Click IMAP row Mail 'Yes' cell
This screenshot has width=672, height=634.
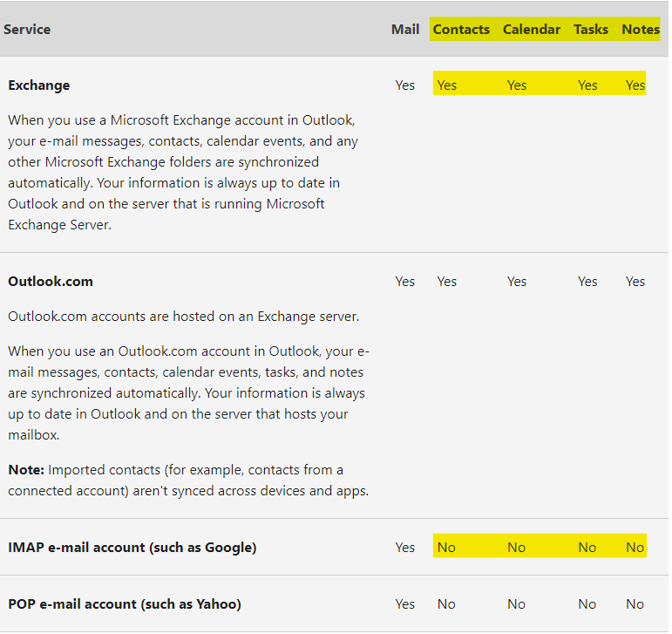(404, 548)
